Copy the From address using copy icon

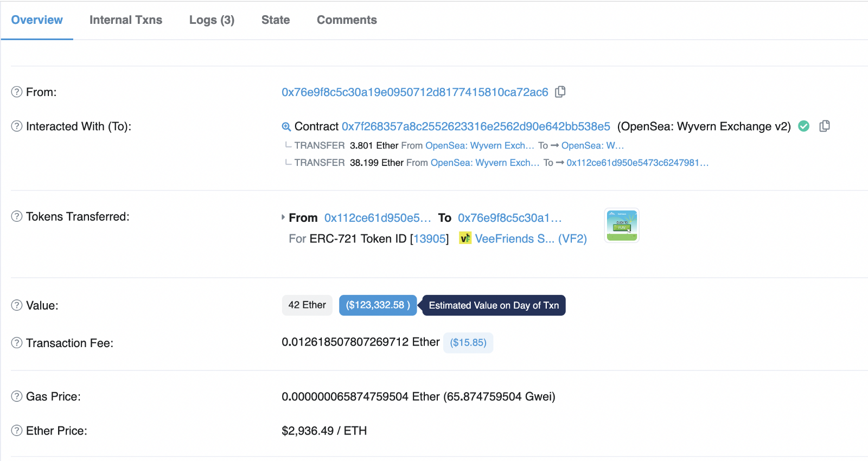click(x=560, y=92)
